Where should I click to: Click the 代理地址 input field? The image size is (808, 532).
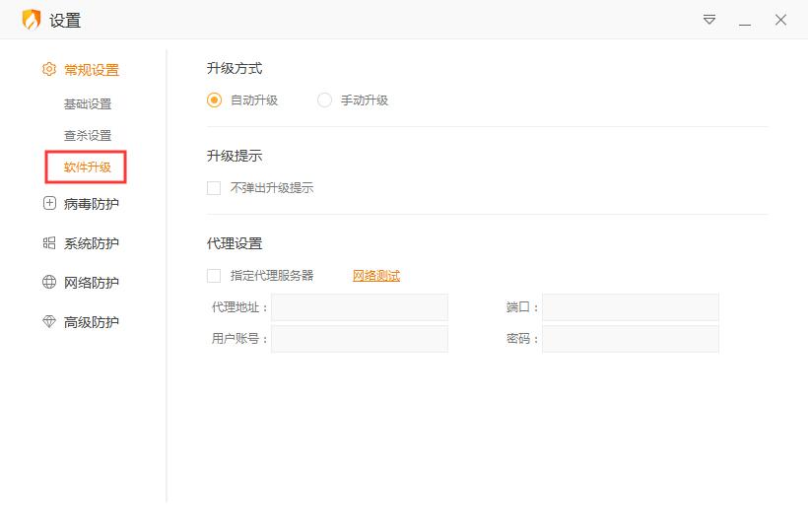coord(360,307)
